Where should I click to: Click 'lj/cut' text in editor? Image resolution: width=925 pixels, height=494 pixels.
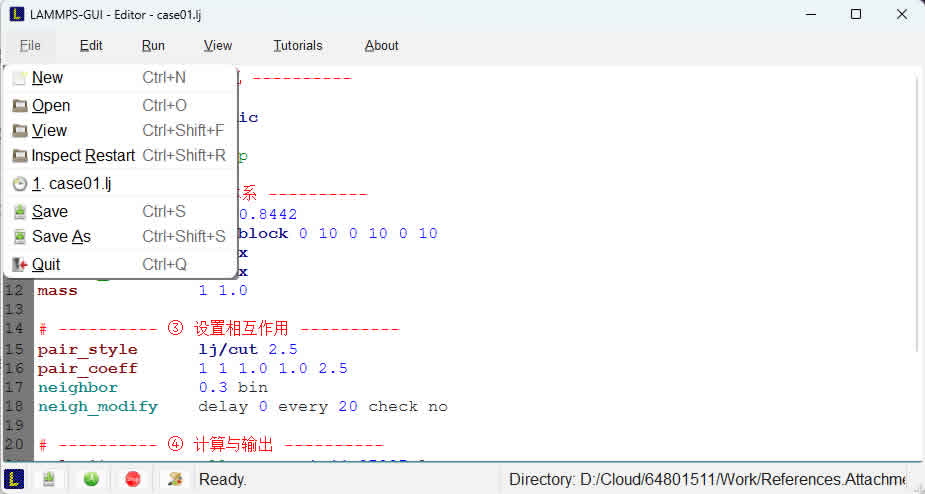[228, 349]
